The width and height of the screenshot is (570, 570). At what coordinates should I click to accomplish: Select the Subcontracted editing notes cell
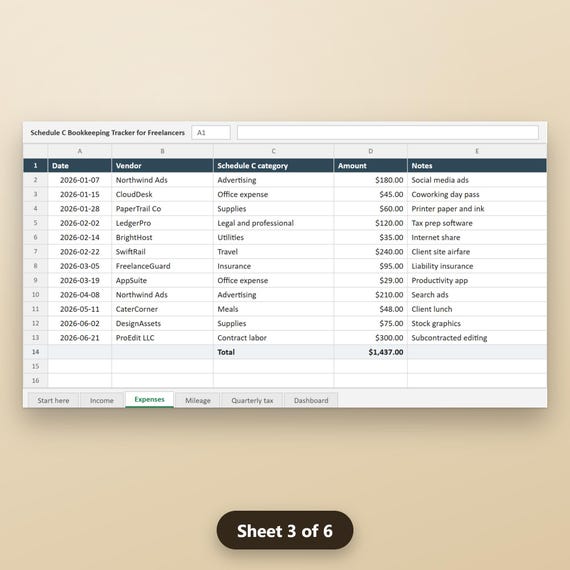(477, 338)
